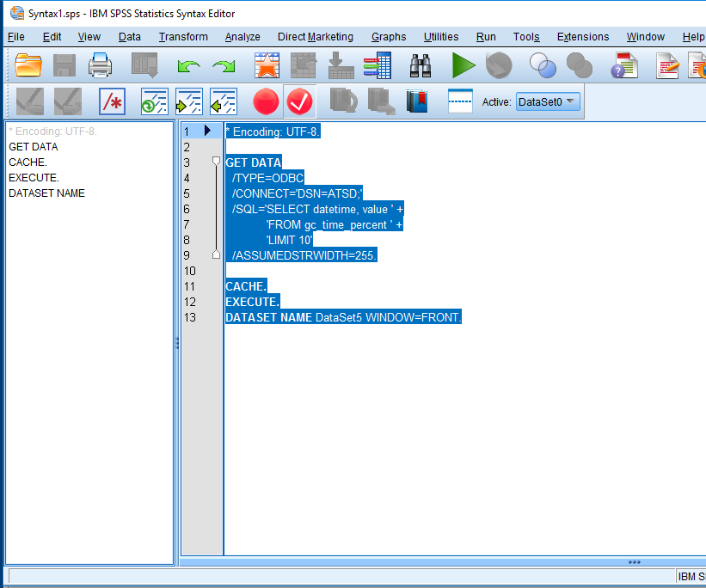The image size is (706, 588).
Task: Click the Open file folder icon
Action: click(x=28, y=65)
